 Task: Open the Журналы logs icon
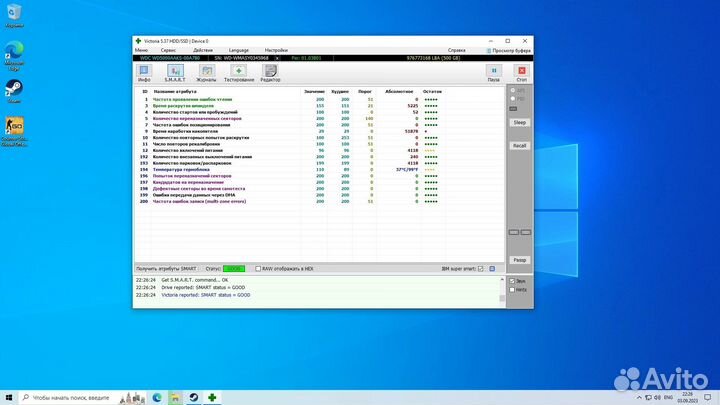206,73
